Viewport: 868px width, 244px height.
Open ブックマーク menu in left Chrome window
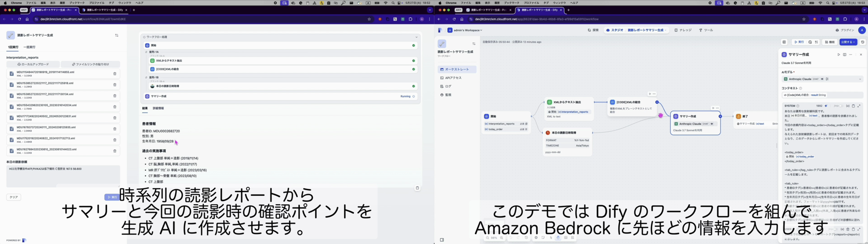click(77, 3)
